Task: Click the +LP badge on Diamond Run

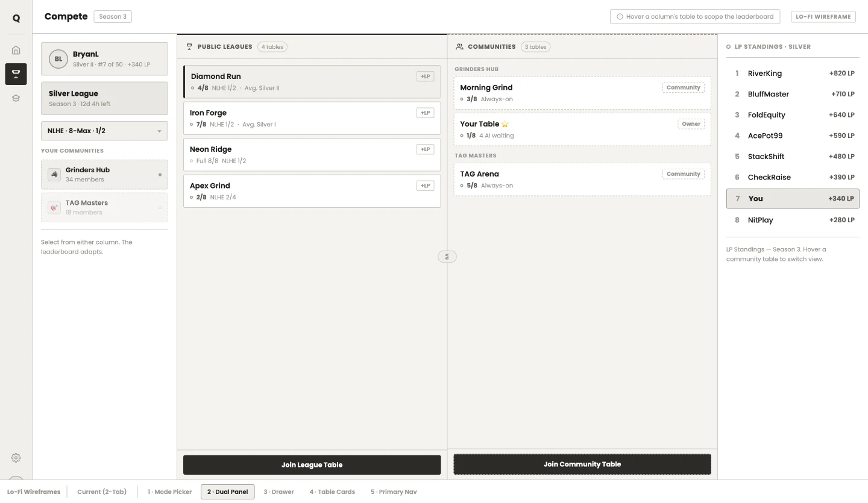Action: tap(425, 77)
